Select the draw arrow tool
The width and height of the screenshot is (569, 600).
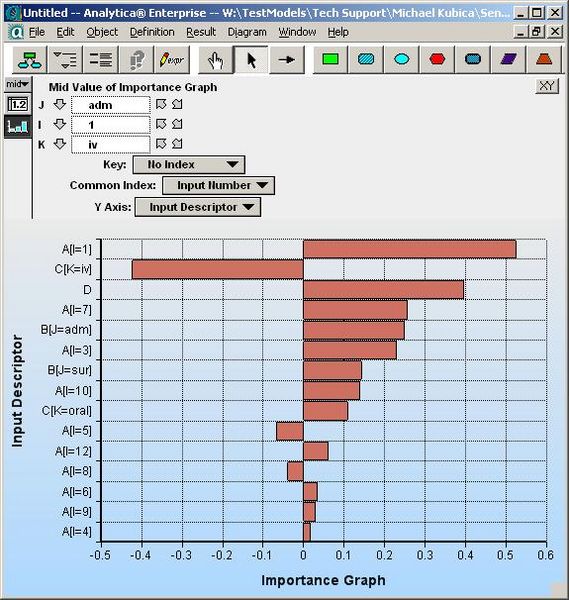[x=287, y=60]
